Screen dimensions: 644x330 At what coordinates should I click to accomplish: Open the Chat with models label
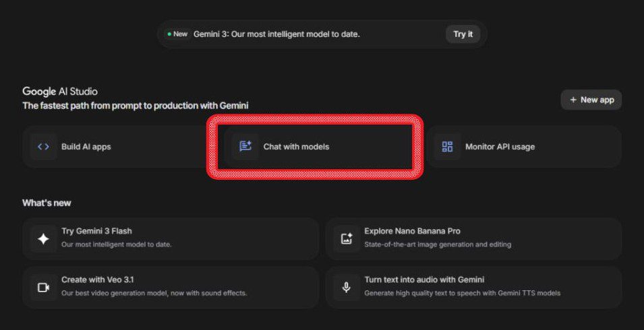tap(296, 147)
